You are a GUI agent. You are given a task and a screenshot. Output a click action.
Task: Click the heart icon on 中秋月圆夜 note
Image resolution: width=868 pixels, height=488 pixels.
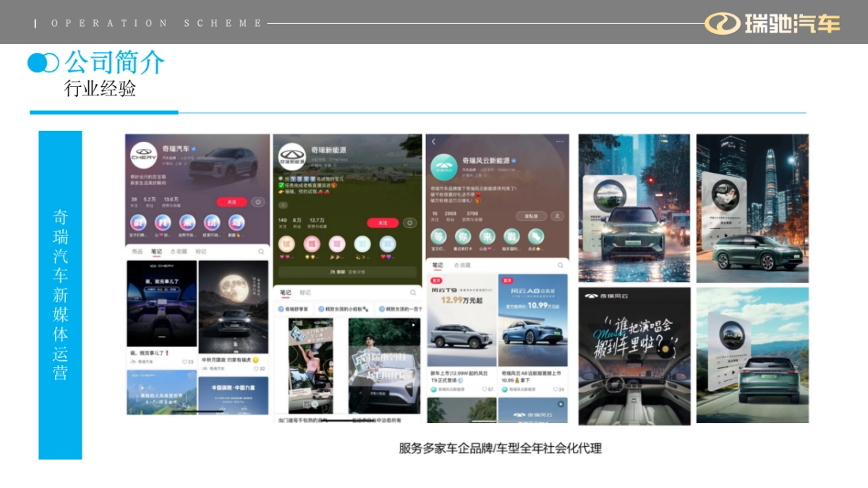click(255, 368)
